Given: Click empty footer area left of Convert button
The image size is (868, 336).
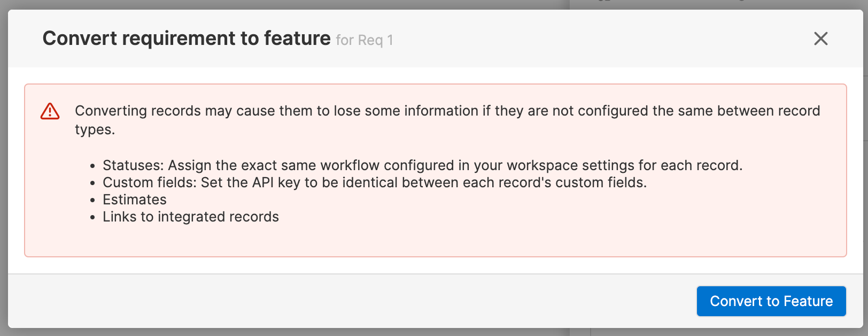Looking at the screenshot, I should 347,301.
